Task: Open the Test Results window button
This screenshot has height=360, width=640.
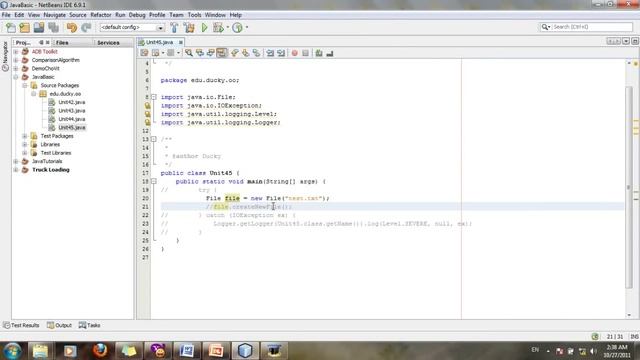Action: tap(21, 325)
